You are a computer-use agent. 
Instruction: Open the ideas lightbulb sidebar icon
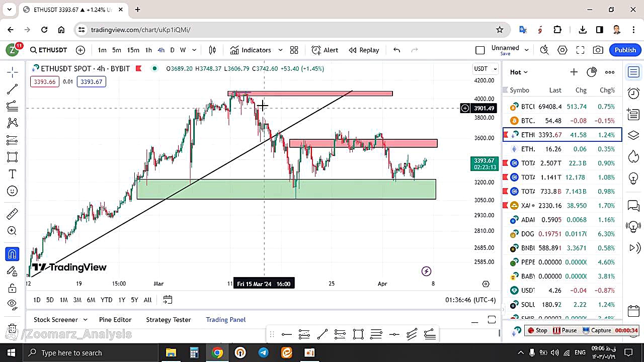click(633, 178)
